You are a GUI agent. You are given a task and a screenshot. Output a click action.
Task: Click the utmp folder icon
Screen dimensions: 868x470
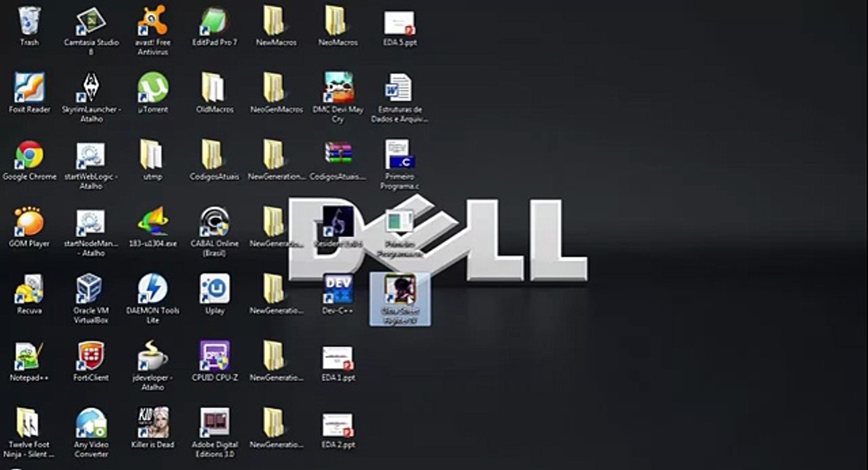point(153,161)
